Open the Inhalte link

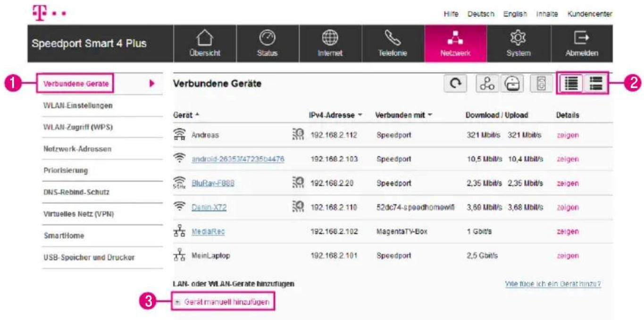point(546,14)
